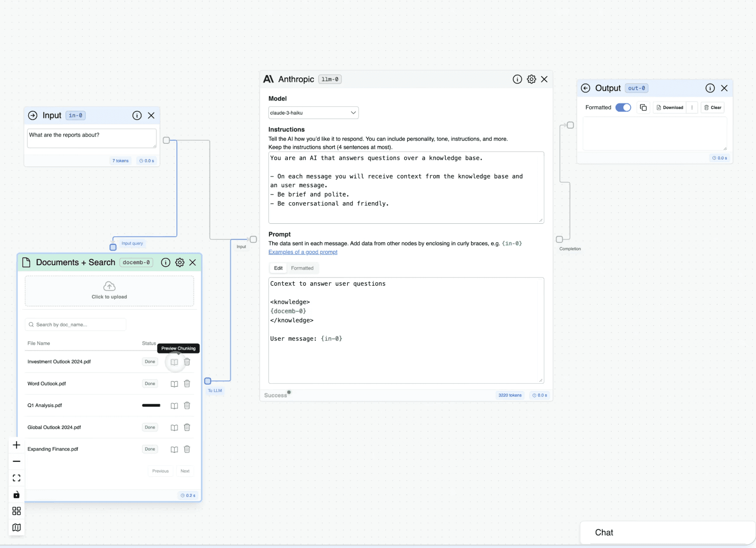The image size is (756, 548).
Task: Copy the Output node contents
Action: (643, 107)
